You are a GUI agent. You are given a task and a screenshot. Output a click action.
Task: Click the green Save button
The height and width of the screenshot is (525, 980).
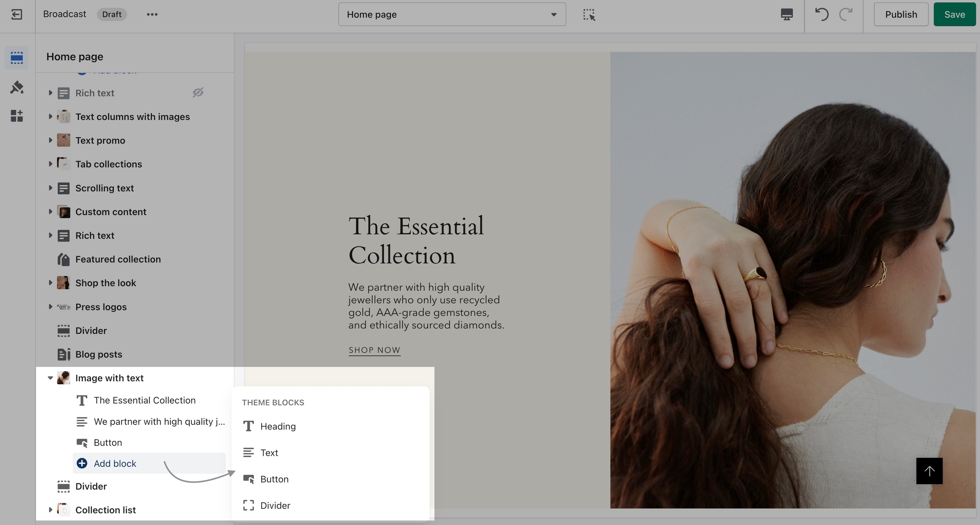click(x=954, y=14)
